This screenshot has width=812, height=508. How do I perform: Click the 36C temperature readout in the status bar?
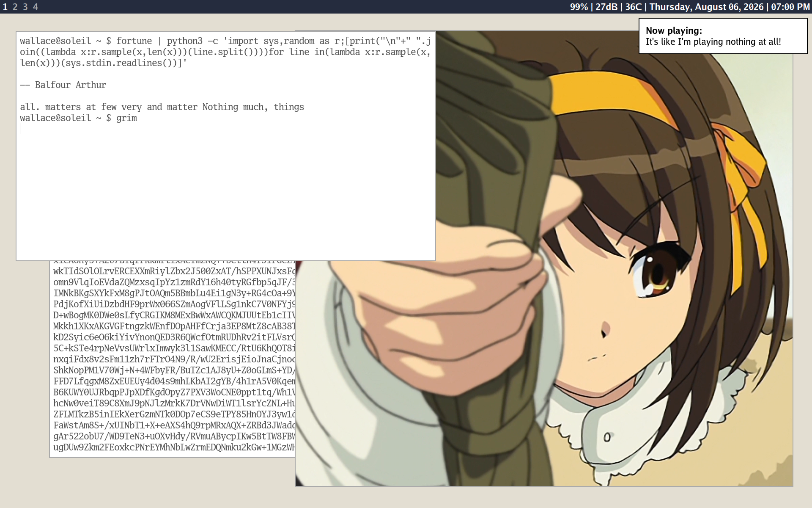pos(634,7)
